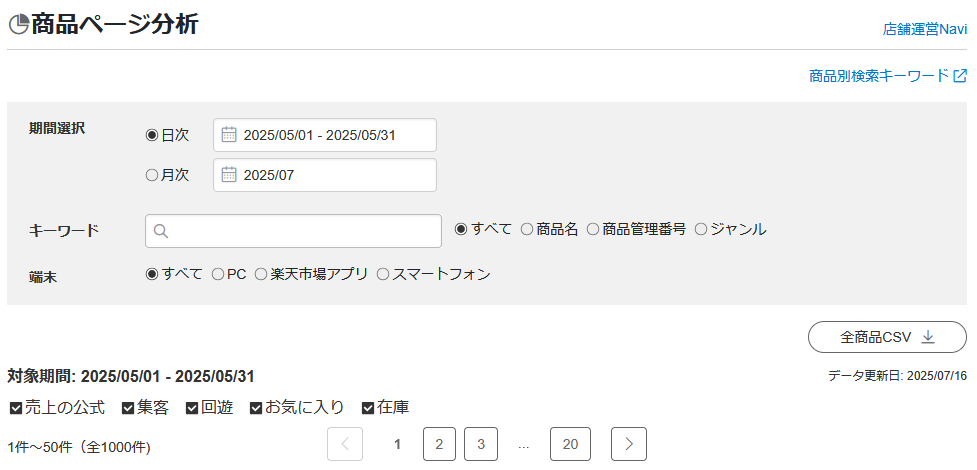Open the 店舗運営Navi link
The width and height of the screenshot is (977, 470).
click(x=924, y=30)
